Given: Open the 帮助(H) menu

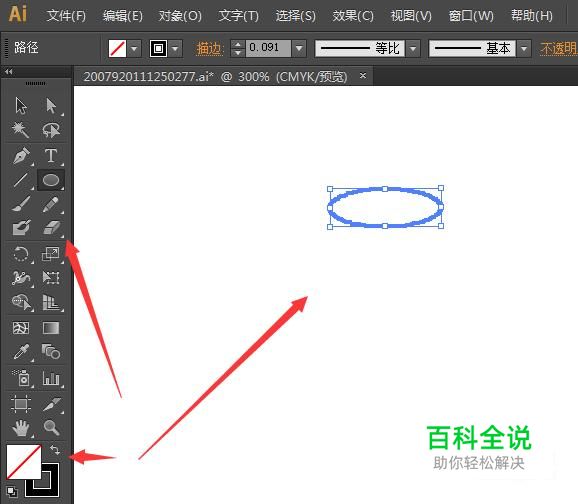Looking at the screenshot, I should [532, 16].
